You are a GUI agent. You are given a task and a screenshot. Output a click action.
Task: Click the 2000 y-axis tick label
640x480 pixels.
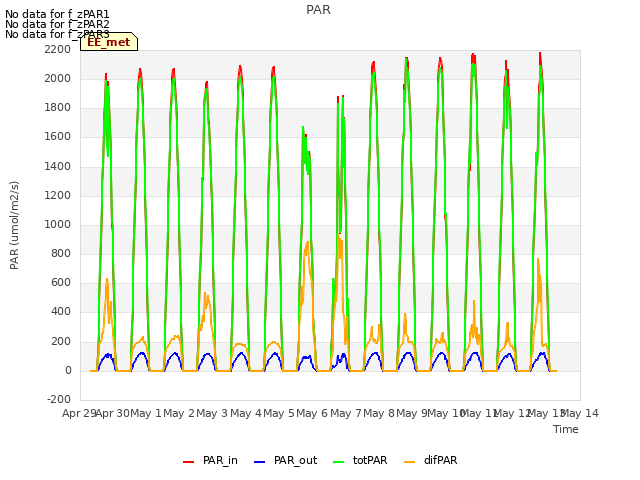coord(58,78)
